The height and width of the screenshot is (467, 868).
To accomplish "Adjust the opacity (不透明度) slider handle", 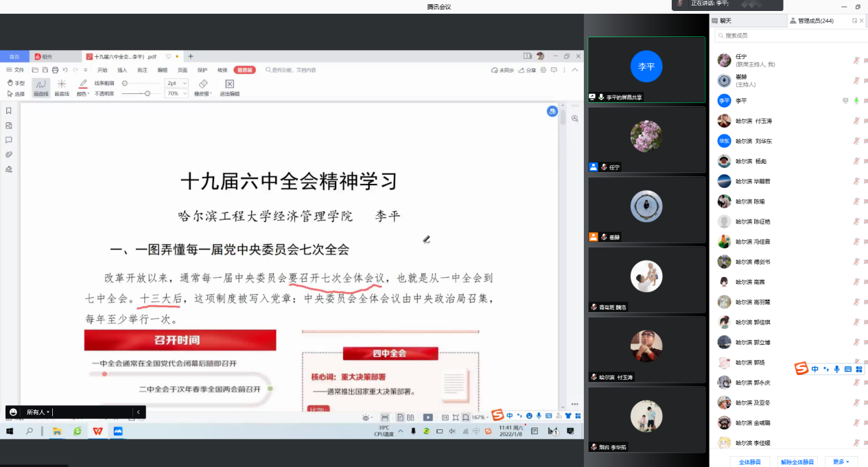I will click(148, 93).
